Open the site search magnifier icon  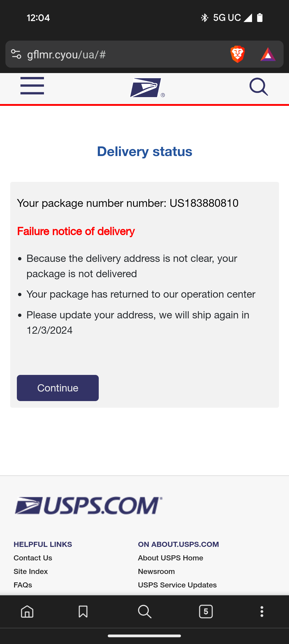point(259,87)
